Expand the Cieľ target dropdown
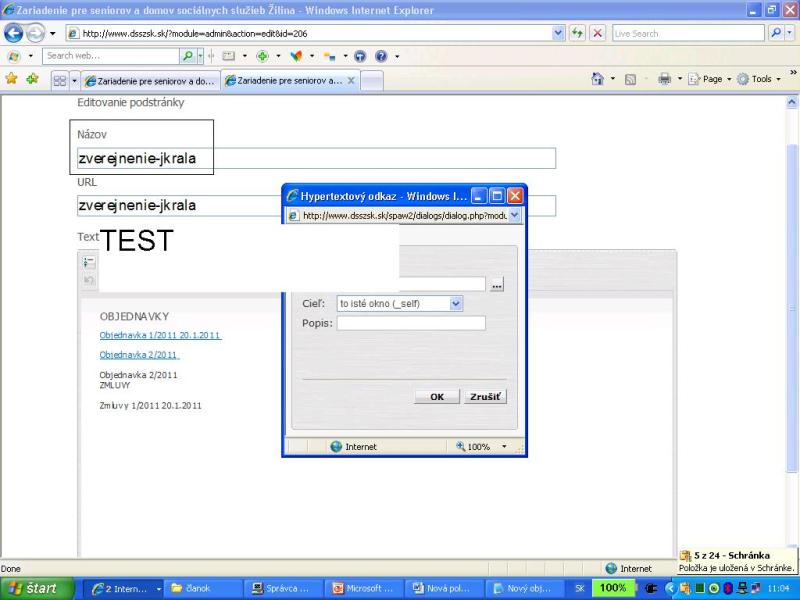The width and height of the screenshot is (800, 600). [456, 303]
